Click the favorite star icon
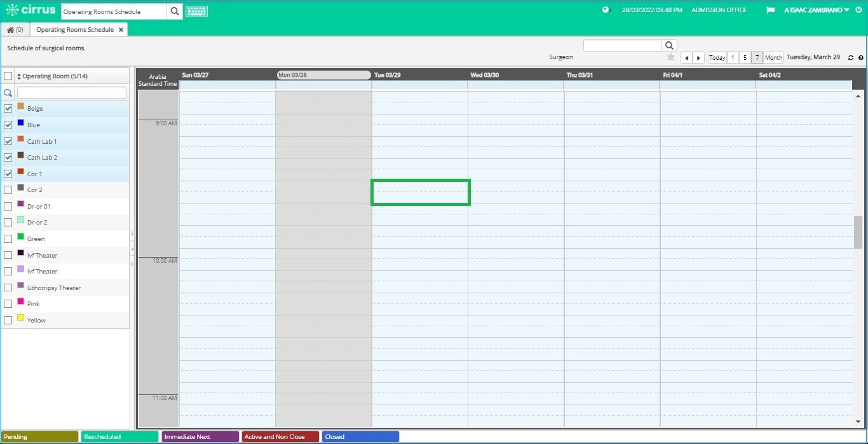This screenshot has height=444, width=868. click(670, 57)
